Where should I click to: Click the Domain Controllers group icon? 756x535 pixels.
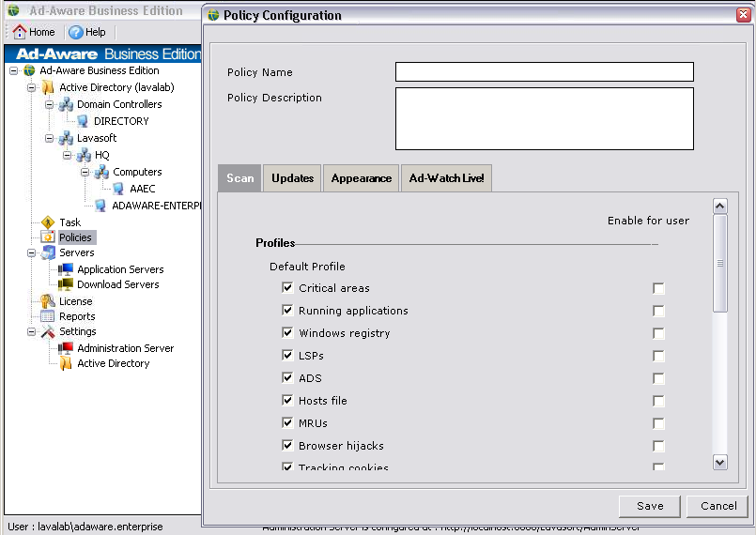(66, 104)
